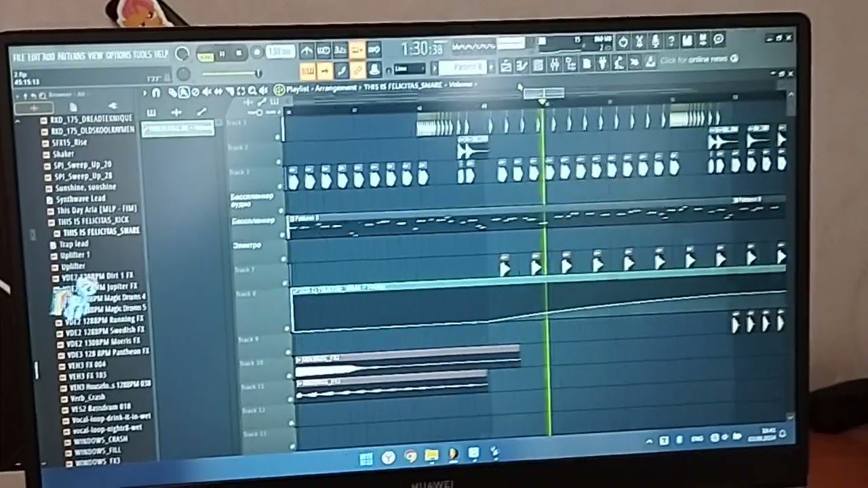868x488 pixels.
Task: Open the PATTERNS menu
Action: (71, 56)
